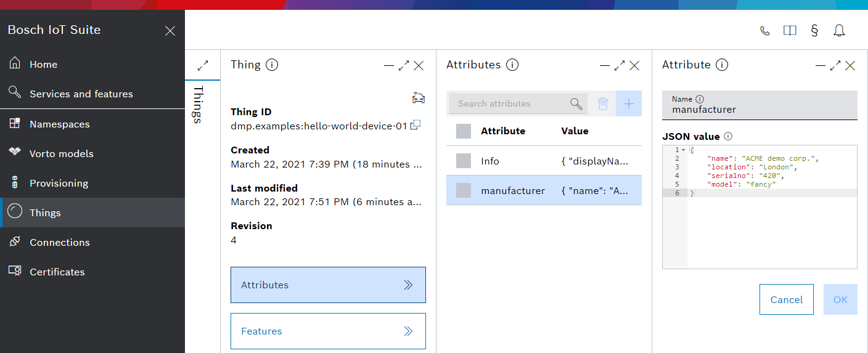Delete selected attributes with trash icon
Image resolution: width=868 pixels, height=353 pixels.
(604, 103)
